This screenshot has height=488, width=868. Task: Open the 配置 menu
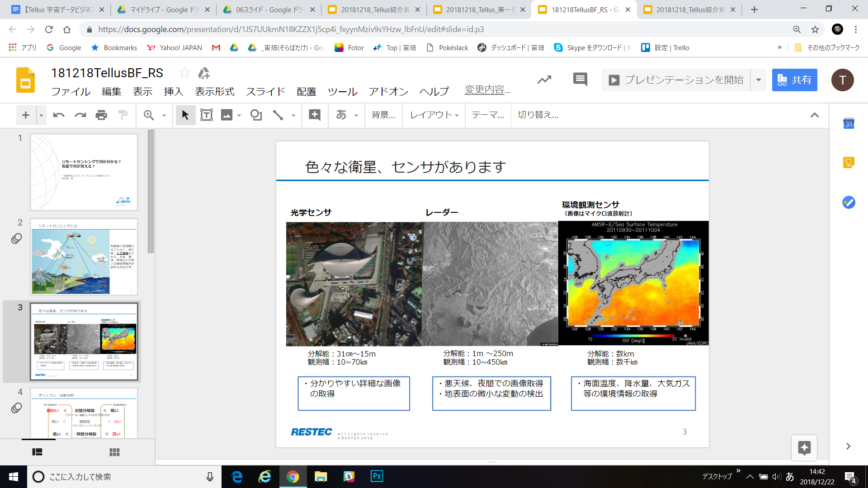tap(307, 92)
